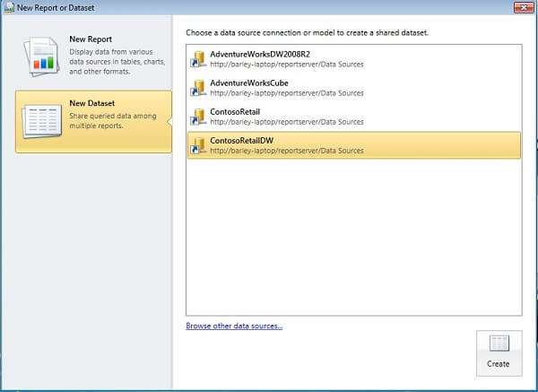Click the AdventureWorksDW2008R2 data source icon

(198, 59)
